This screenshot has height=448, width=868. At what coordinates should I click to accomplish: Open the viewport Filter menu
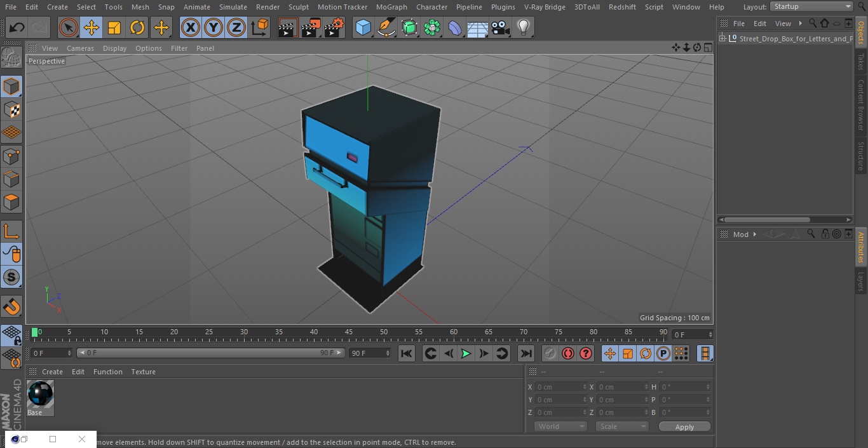[179, 48]
